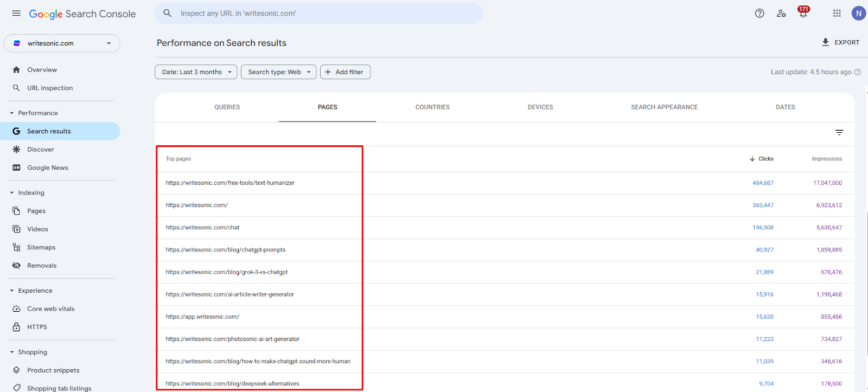Viewport: 868px width, 392px height.
Task: Sort table by Impressions column
Action: click(x=827, y=159)
